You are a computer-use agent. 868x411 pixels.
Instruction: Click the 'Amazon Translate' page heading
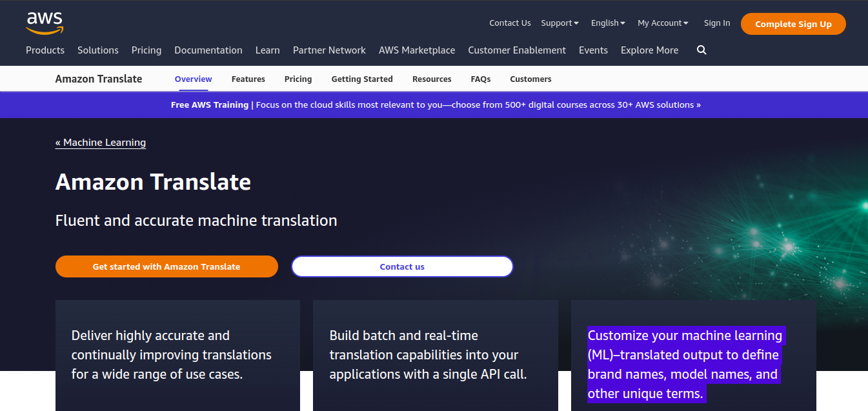[x=153, y=182]
